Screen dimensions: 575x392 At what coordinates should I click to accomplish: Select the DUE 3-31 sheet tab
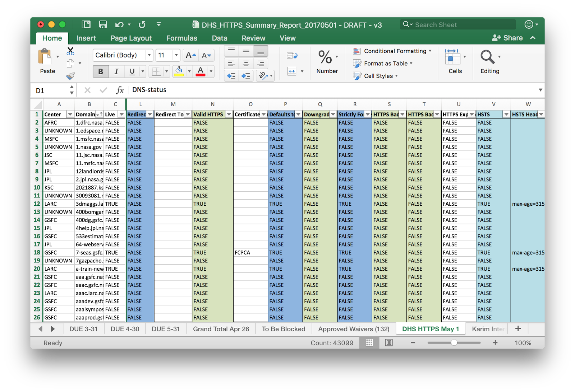coord(83,329)
